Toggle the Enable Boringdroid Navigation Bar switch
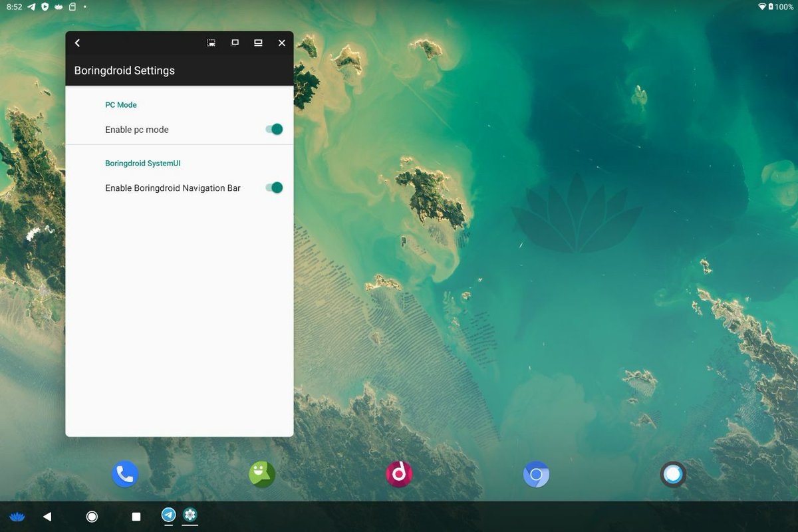The image size is (798, 532). click(274, 188)
